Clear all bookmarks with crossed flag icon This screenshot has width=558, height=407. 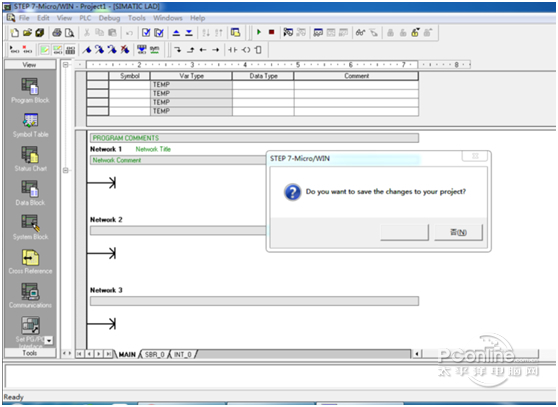125,50
